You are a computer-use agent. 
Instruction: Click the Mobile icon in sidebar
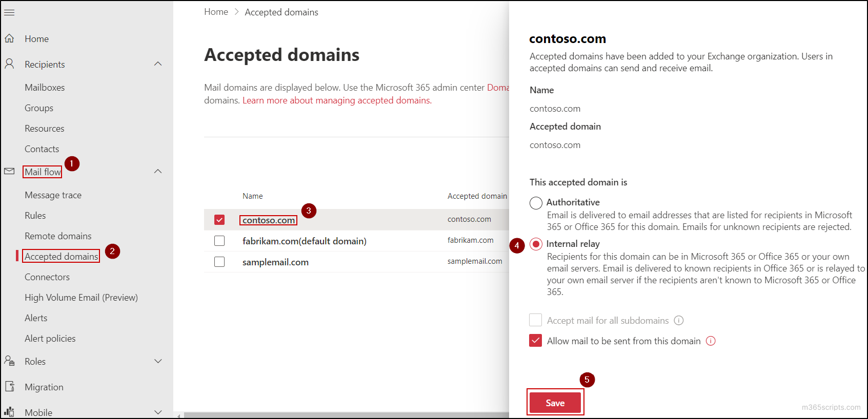9,411
